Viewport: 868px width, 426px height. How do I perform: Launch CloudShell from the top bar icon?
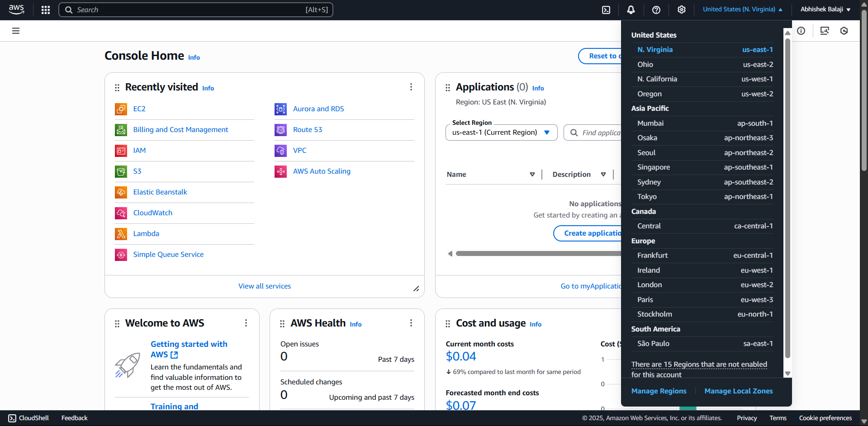click(x=606, y=10)
